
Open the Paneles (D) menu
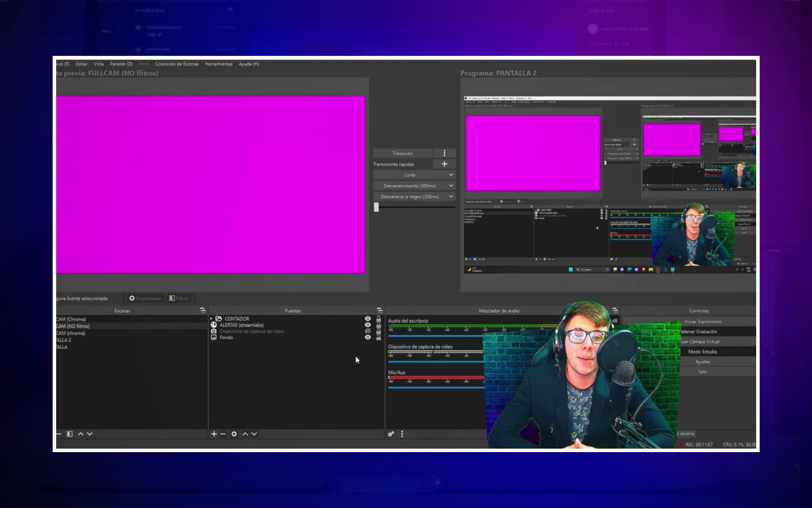click(x=121, y=64)
